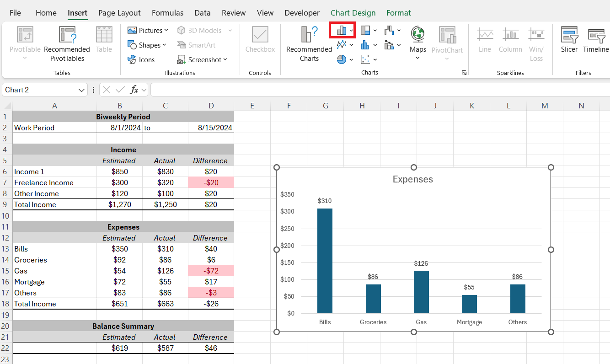The height and width of the screenshot is (364, 610).
Task: Click the Groceries axis label in chart
Action: pyautogui.click(x=373, y=322)
